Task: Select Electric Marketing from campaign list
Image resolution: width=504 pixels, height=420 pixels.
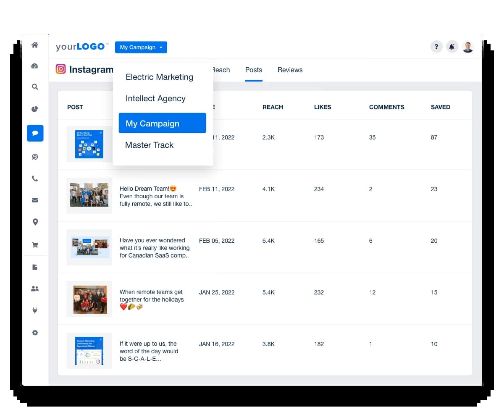Action: (160, 77)
